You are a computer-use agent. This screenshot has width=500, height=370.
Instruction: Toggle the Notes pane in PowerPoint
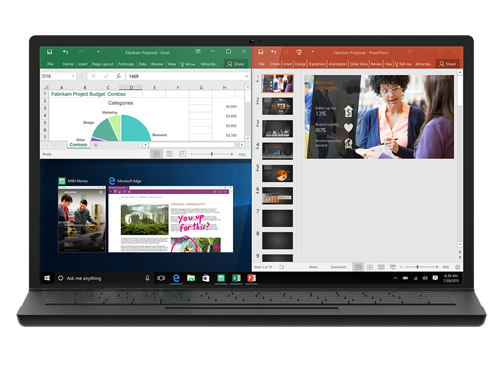(313, 267)
